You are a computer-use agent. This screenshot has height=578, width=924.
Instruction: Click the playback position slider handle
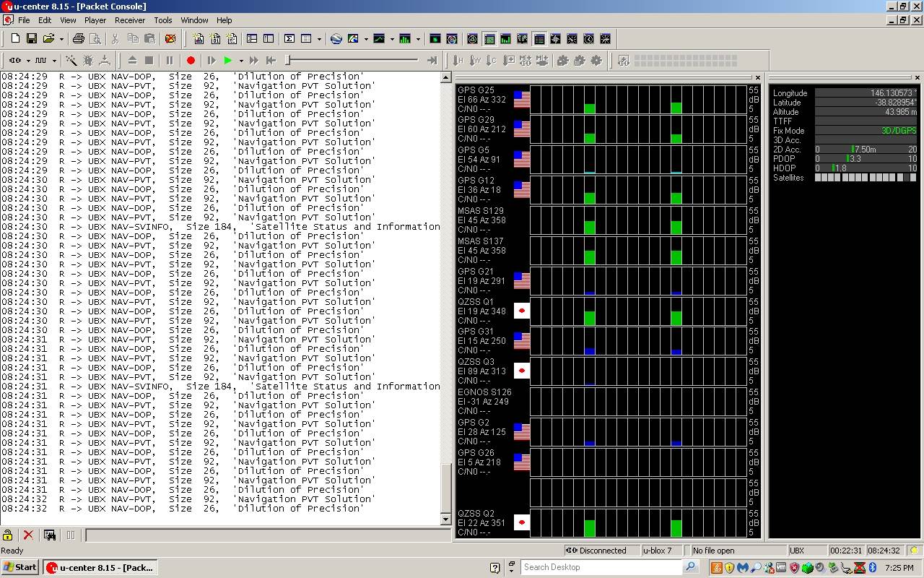pos(288,61)
